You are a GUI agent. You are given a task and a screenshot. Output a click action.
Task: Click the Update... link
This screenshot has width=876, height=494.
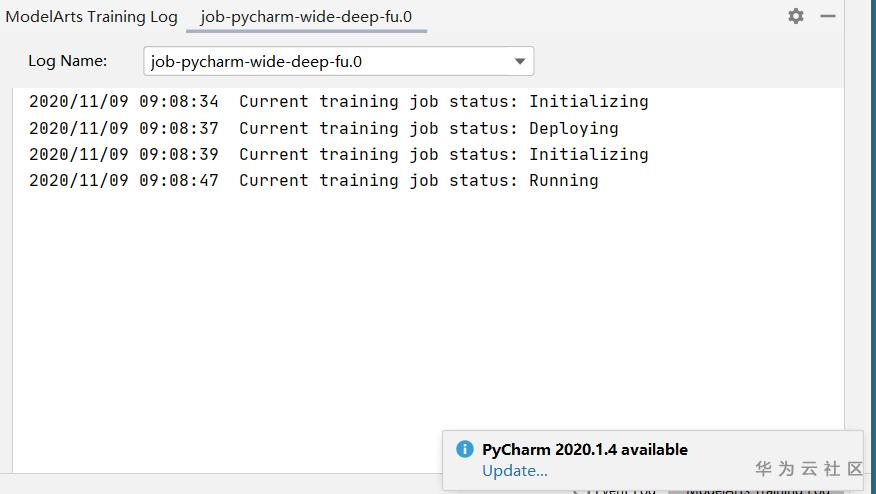(x=514, y=471)
